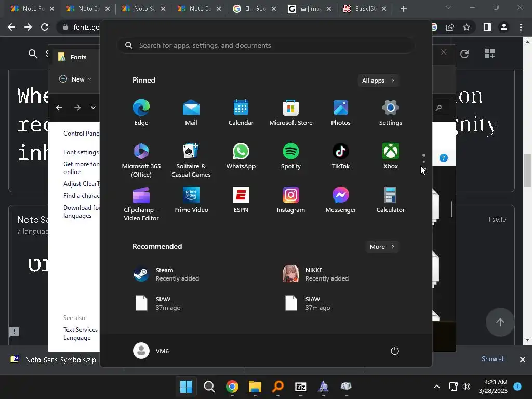Image resolution: width=532 pixels, height=399 pixels.
Task: Reload the Chrome page
Action: click(x=45, y=27)
